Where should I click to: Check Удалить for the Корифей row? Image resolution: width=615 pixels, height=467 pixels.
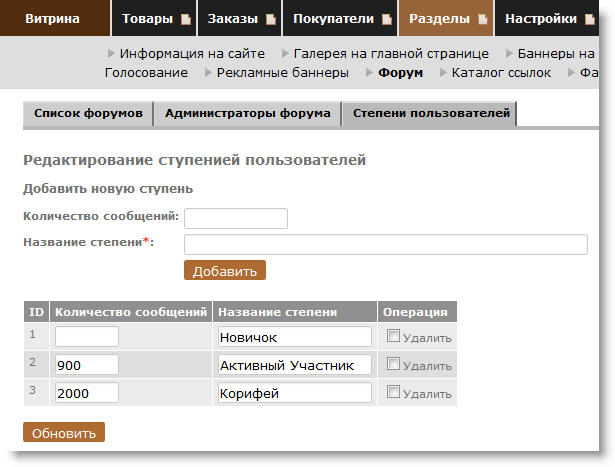pos(393,391)
